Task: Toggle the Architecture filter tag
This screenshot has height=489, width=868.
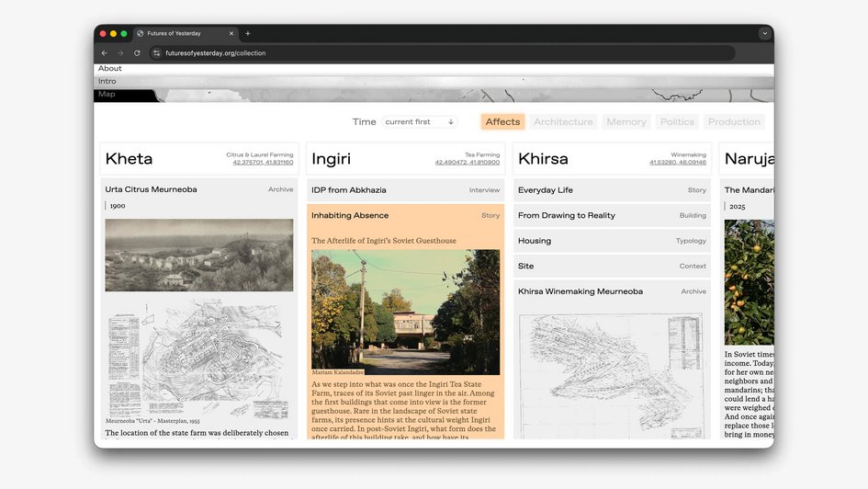Action: 563,122
